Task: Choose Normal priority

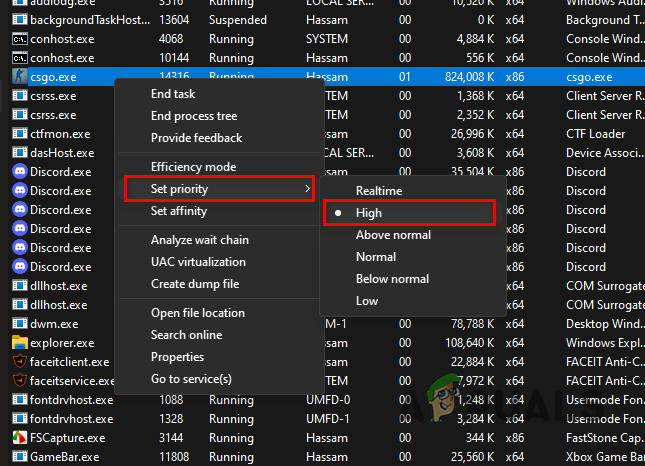Action: click(376, 257)
